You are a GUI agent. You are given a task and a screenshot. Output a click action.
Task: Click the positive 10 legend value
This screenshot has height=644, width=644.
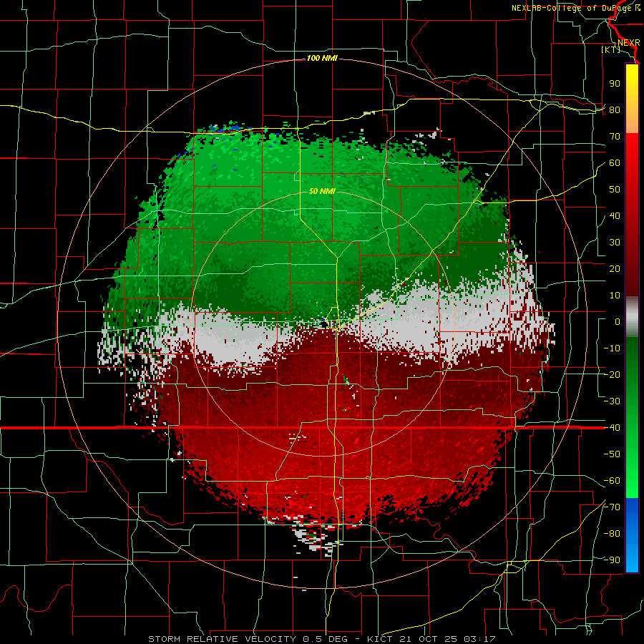[x=615, y=296]
